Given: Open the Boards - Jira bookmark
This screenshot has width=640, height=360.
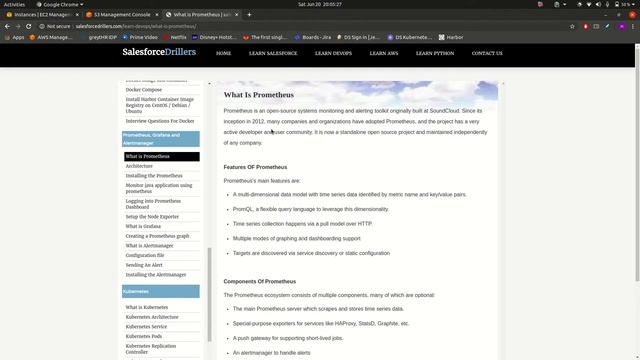Looking at the screenshot, I should tap(313, 37).
